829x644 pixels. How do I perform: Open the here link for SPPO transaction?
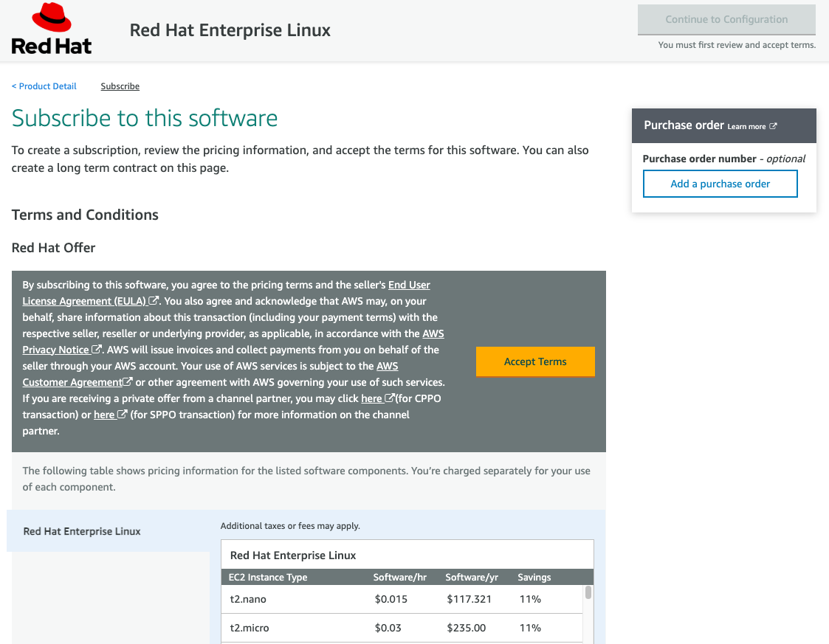pyautogui.click(x=104, y=415)
